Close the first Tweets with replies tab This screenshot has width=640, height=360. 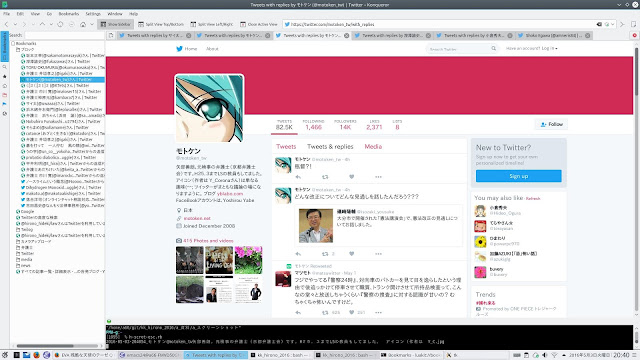point(189,36)
